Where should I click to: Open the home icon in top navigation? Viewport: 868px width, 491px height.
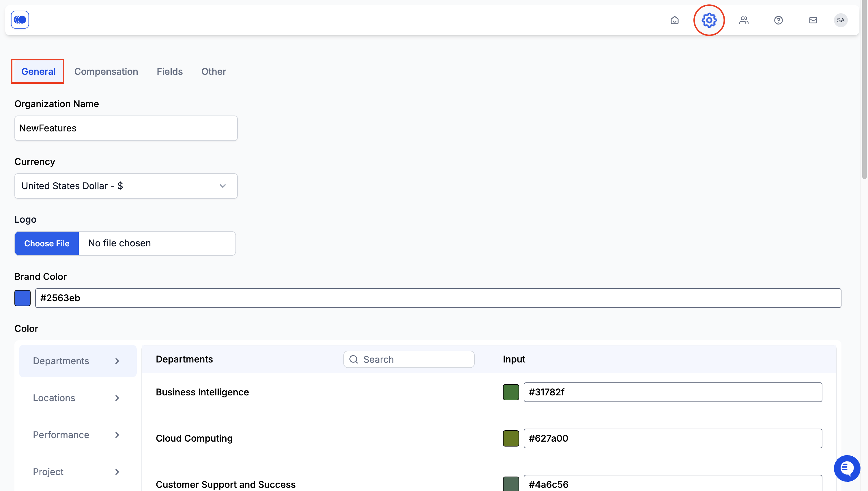[674, 20]
